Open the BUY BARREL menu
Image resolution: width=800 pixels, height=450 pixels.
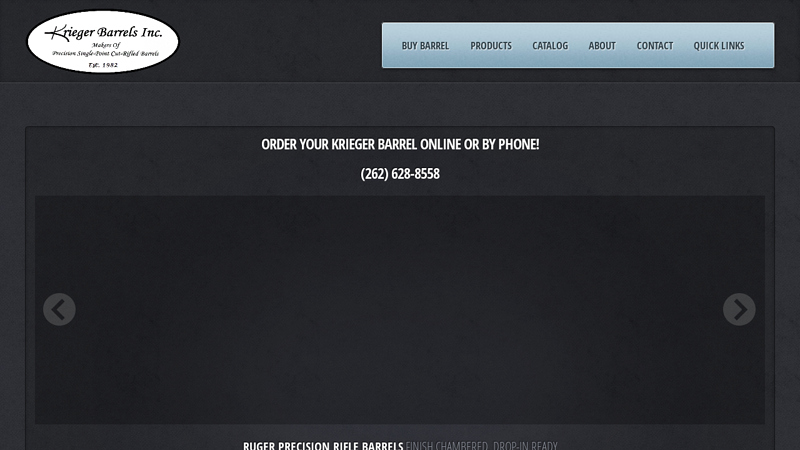point(425,45)
